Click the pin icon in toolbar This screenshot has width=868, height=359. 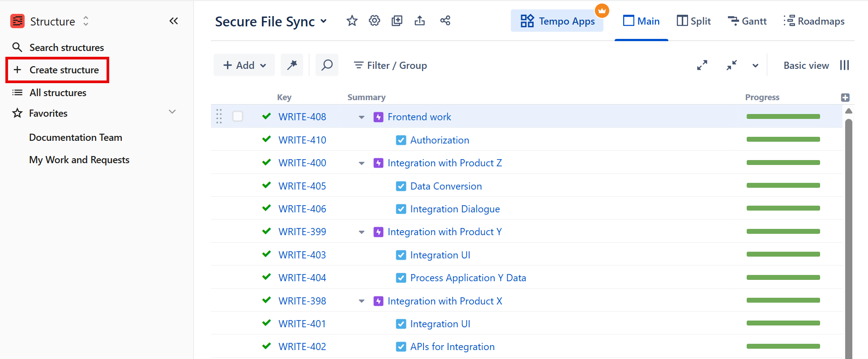292,65
